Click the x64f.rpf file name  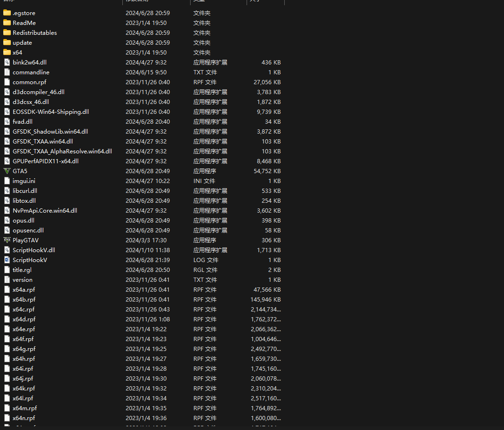[x=23, y=339]
